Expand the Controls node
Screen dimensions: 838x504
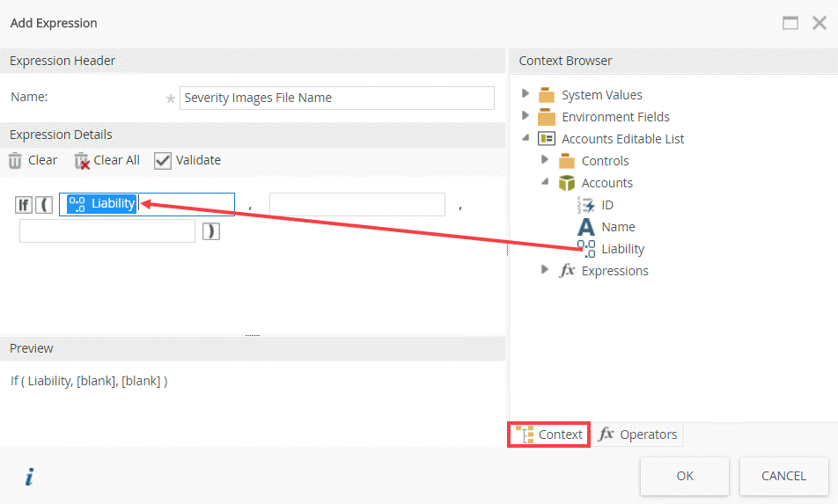coord(545,159)
